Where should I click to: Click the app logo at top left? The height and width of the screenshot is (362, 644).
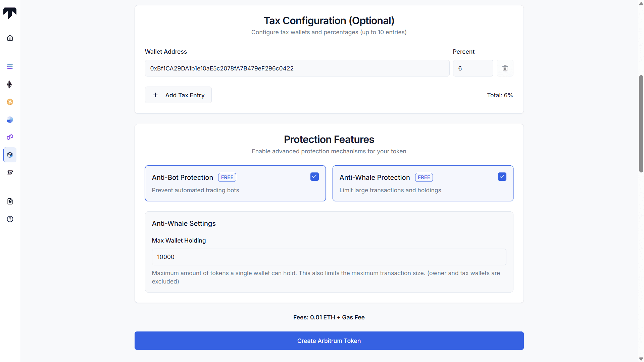(10, 13)
